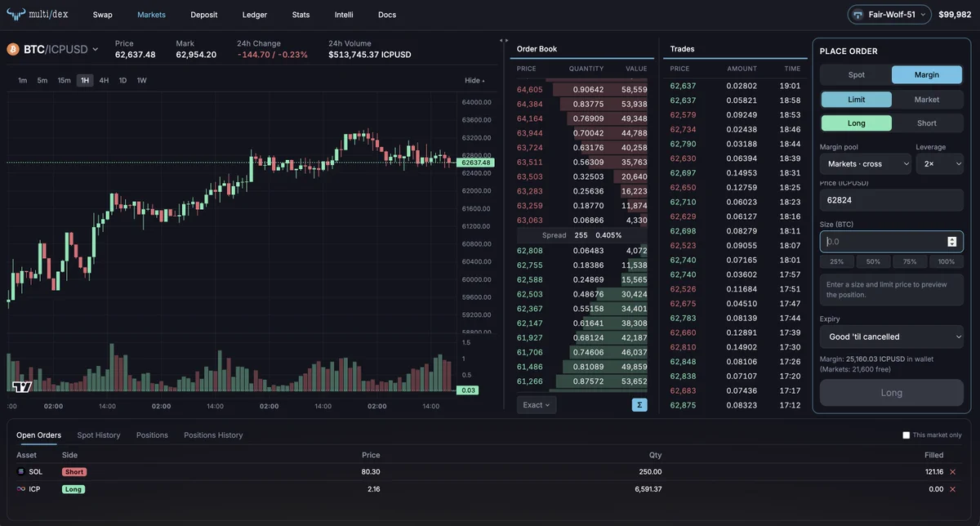Open the Margin pool dropdown
The image size is (980, 526).
point(865,164)
